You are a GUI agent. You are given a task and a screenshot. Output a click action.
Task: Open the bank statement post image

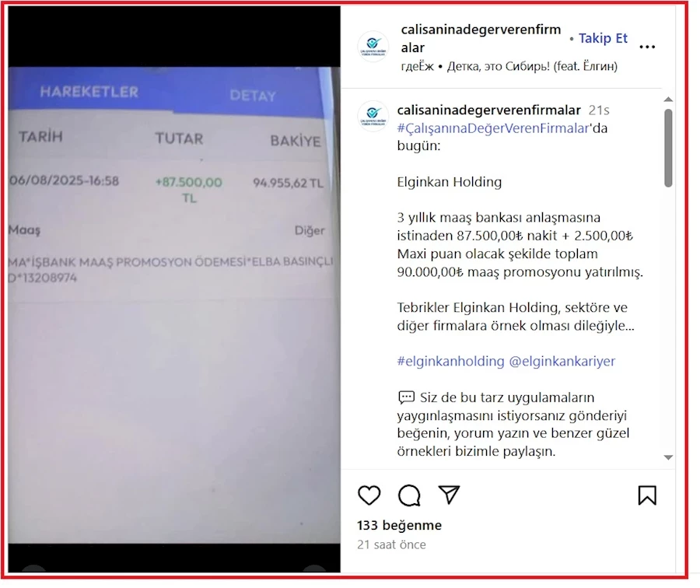point(174,289)
